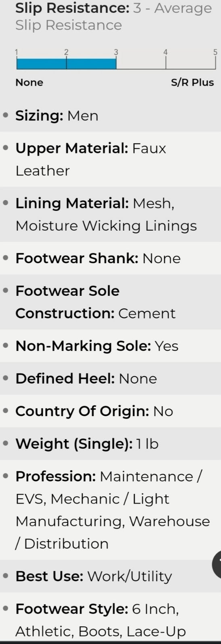Viewport: 221px width, 644px height.
Task: Click the None scale label
Action: tap(29, 82)
